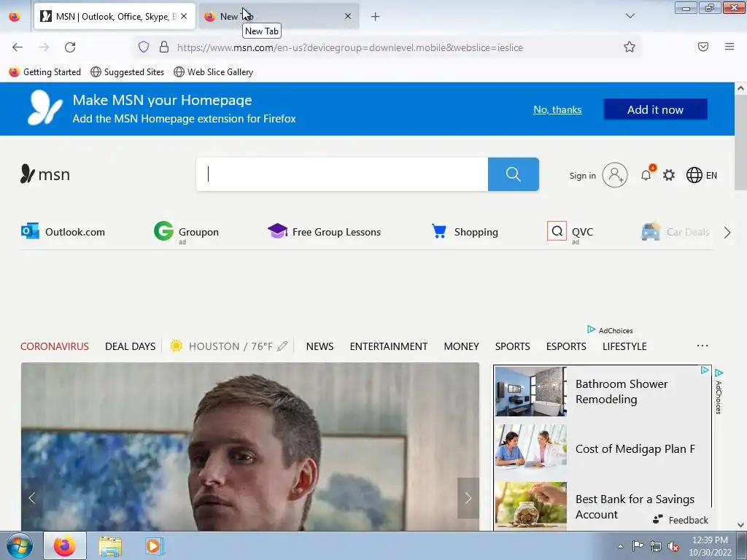Open a new tab with plus button
The width and height of the screenshot is (747, 560).
click(376, 17)
